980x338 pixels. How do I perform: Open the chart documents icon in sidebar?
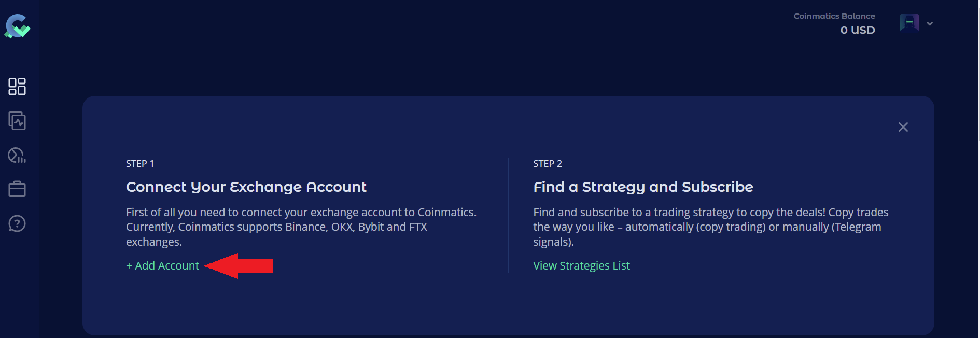(17, 121)
